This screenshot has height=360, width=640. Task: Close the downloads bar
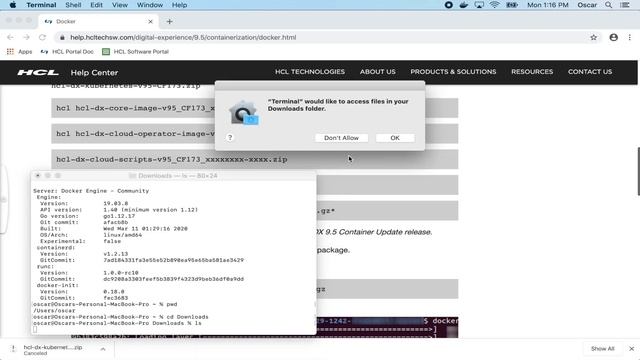[631, 349]
